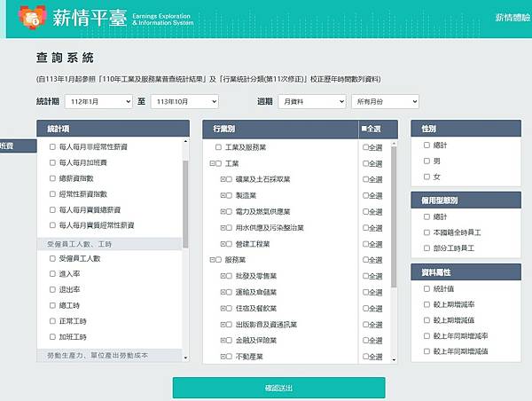The height and width of the screenshot is (401, 532).
Task: Enable the 退出率 checkbox
Action: pyautogui.click(x=52, y=289)
